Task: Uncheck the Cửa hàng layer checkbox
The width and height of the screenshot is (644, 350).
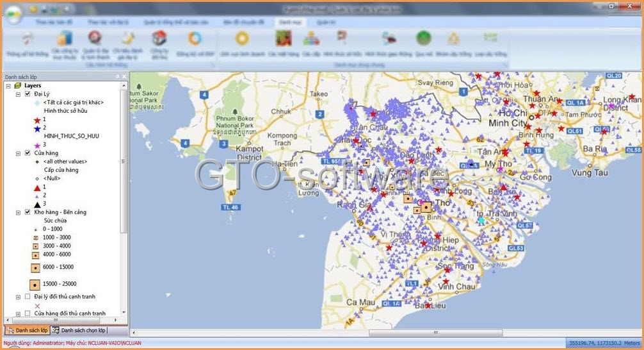Action: coord(28,153)
